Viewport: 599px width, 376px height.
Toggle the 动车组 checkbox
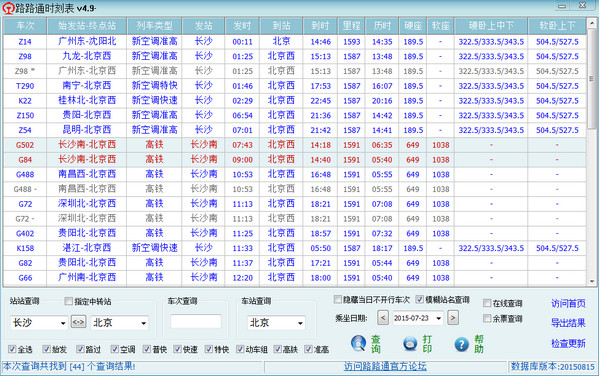tap(240, 349)
